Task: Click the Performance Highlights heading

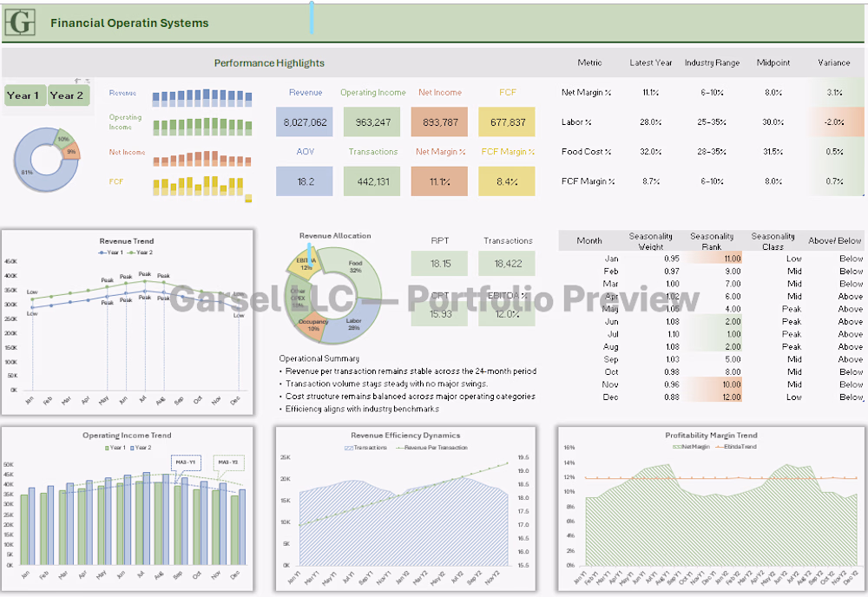Action: [269, 63]
